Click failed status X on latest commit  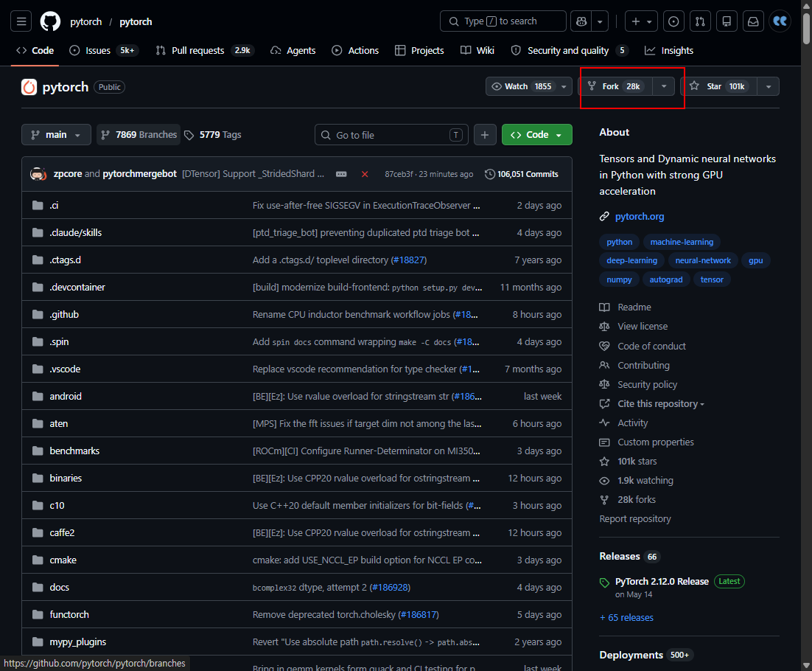pyautogui.click(x=365, y=174)
